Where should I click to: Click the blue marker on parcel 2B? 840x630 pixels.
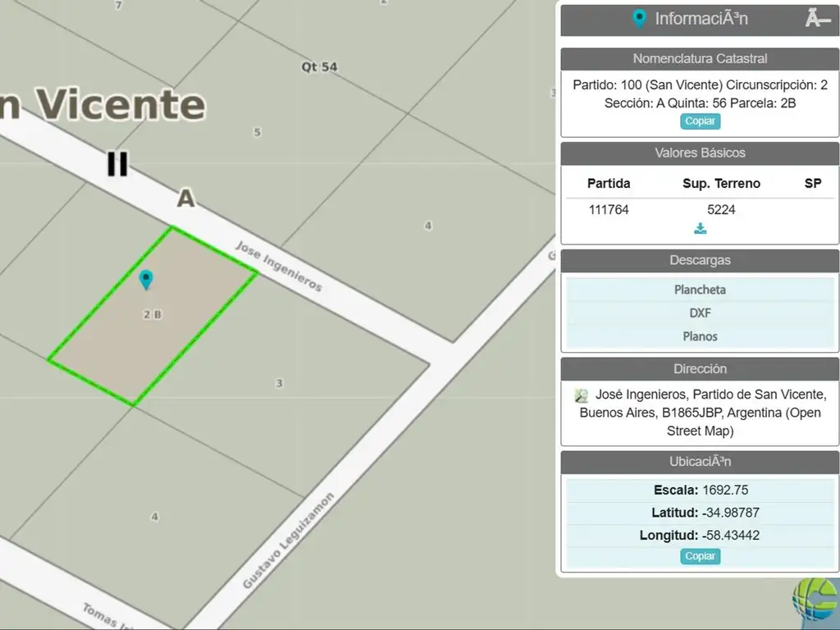point(146,280)
